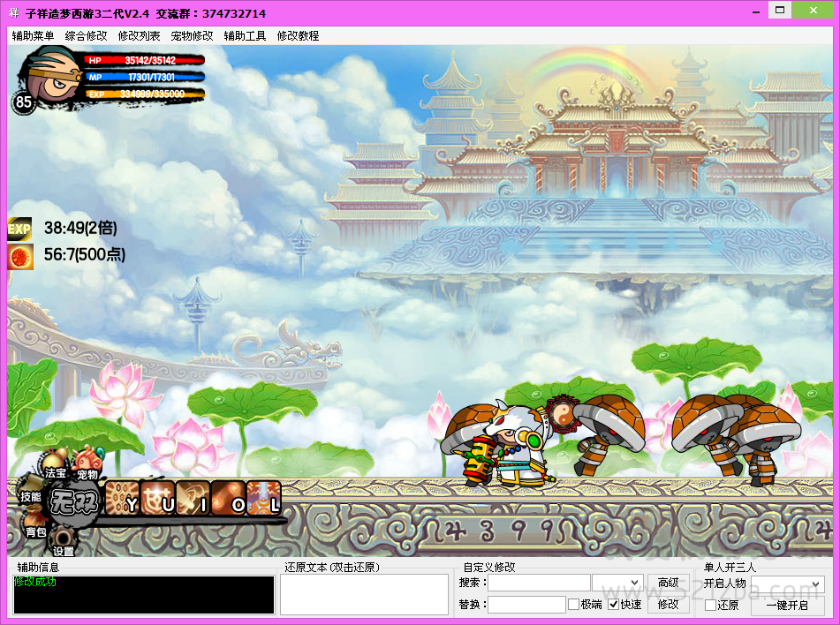The width and height of the screenshot is (840, 625).
Task: Click the 38:49(2倍) timer text
Action: (80, 228)
